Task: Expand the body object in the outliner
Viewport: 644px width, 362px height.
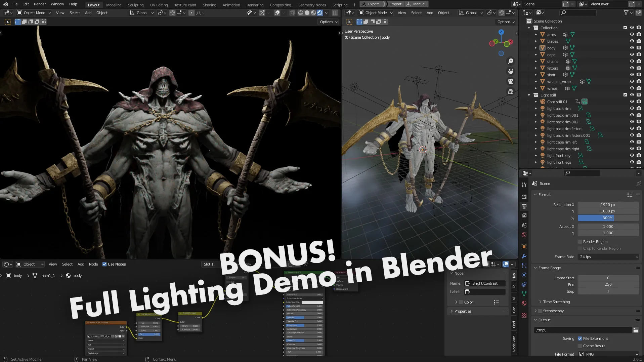Action: [x=536, y=48]
